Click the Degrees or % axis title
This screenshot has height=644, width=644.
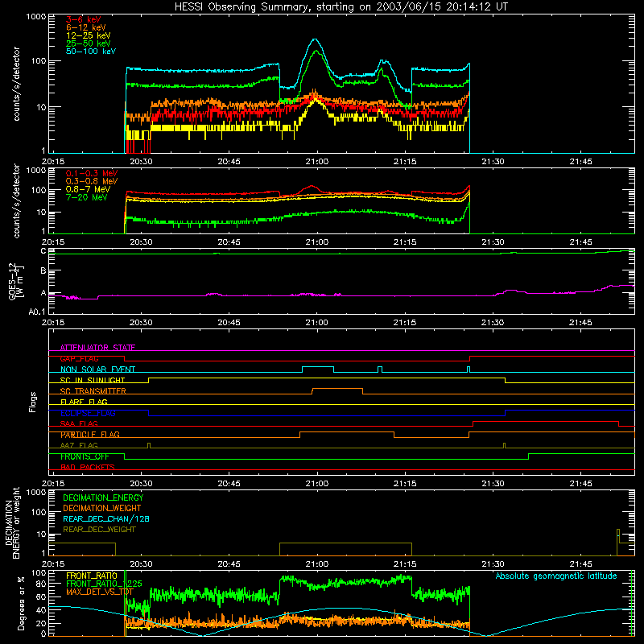(x=21, y=603)
